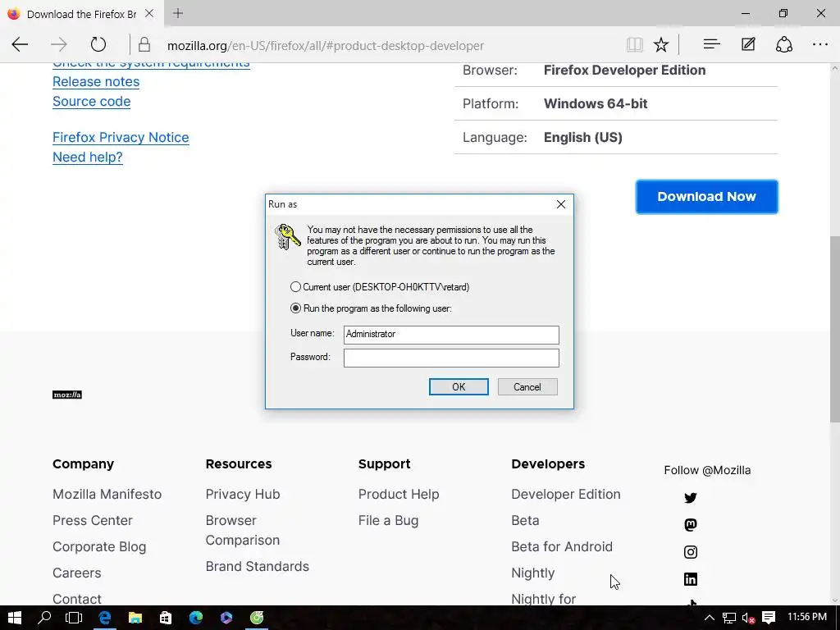Viewport: 840px width, 630px height.
Task: Open the Firefox Privacy Notice link
Action: (x=121, y=137)
